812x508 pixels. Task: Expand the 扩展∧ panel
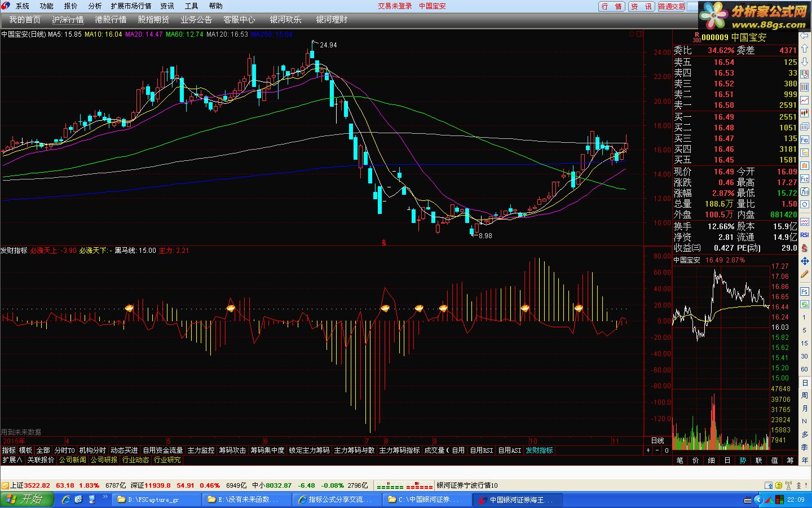point(12,460)
